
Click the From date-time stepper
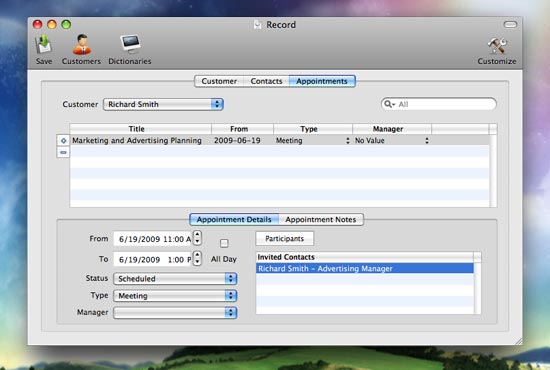tap(197, 238)
